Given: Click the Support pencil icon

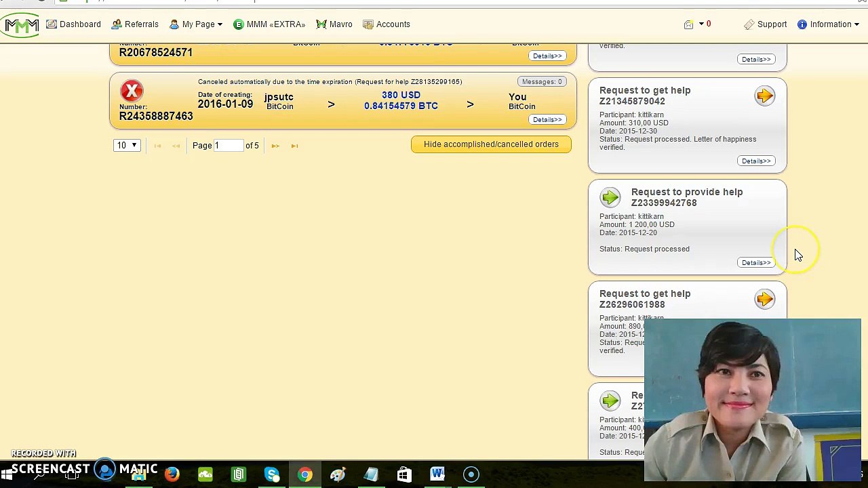Looking at the screenshot, I should point(749,24).
